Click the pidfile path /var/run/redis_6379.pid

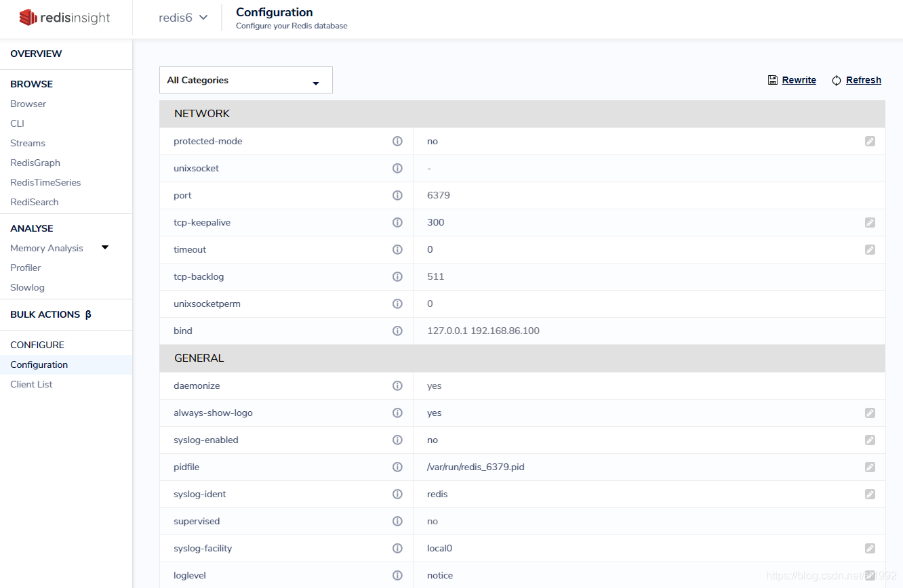click(x=476, y=467)
